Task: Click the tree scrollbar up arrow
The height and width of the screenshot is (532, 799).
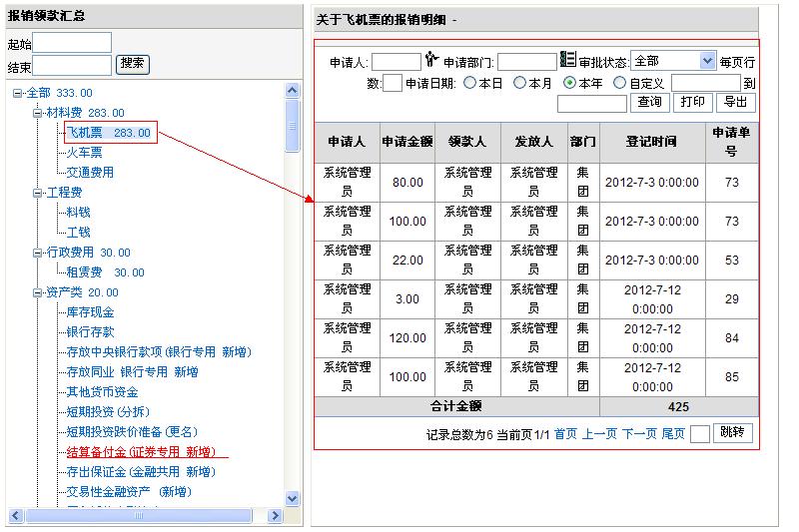Action: coord(293,91)
